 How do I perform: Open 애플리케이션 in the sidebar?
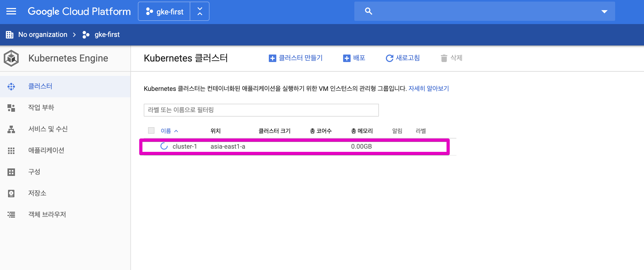point(65,151)
